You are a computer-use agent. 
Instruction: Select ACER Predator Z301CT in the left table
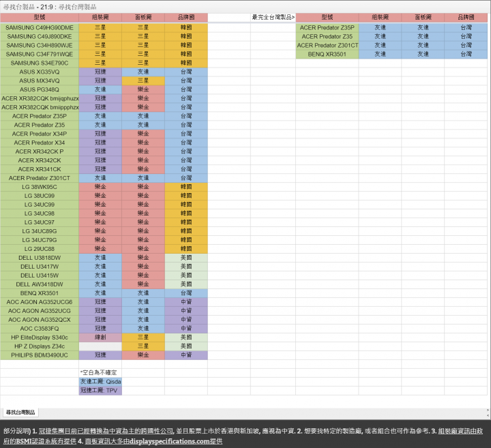click(x=40, y=178)
